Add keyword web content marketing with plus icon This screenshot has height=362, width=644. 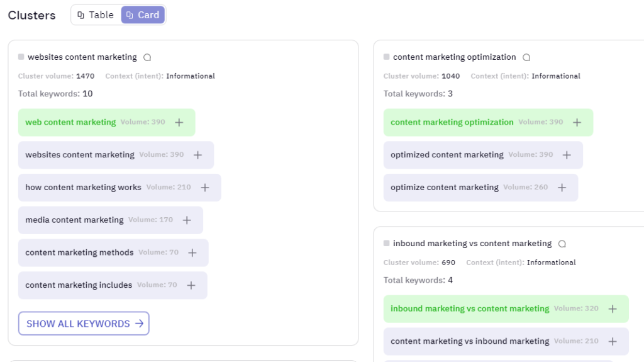coord(179,123)
